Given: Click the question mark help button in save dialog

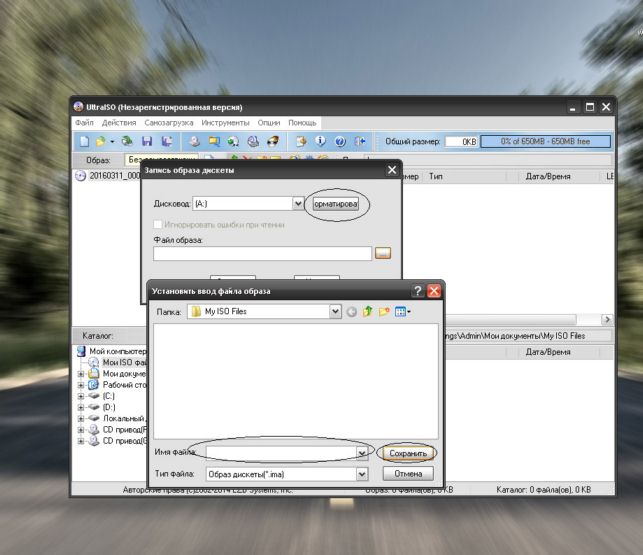Looking at the screenshot, I should [417, 291].
